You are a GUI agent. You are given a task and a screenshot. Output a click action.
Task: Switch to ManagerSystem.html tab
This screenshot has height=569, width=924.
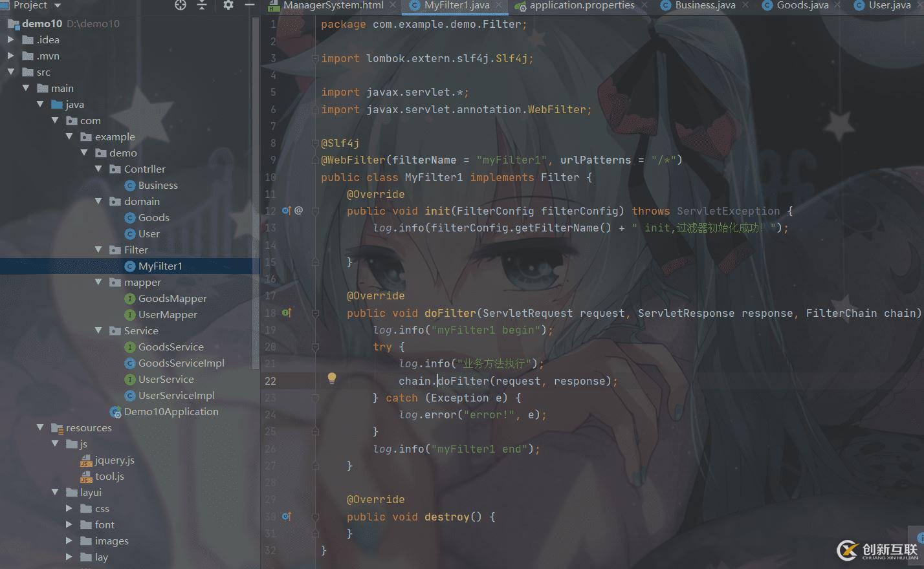tap(333, 5)
